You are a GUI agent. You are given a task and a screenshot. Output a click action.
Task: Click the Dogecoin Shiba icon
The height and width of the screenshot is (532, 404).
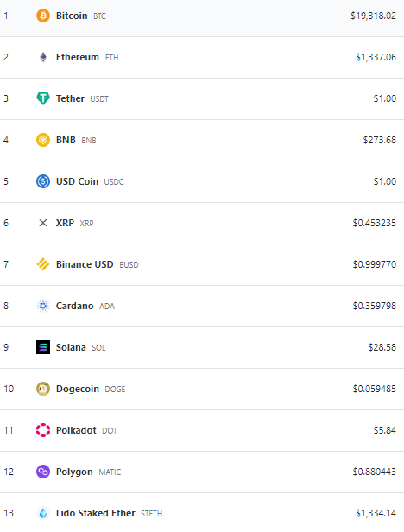[43, 389]
